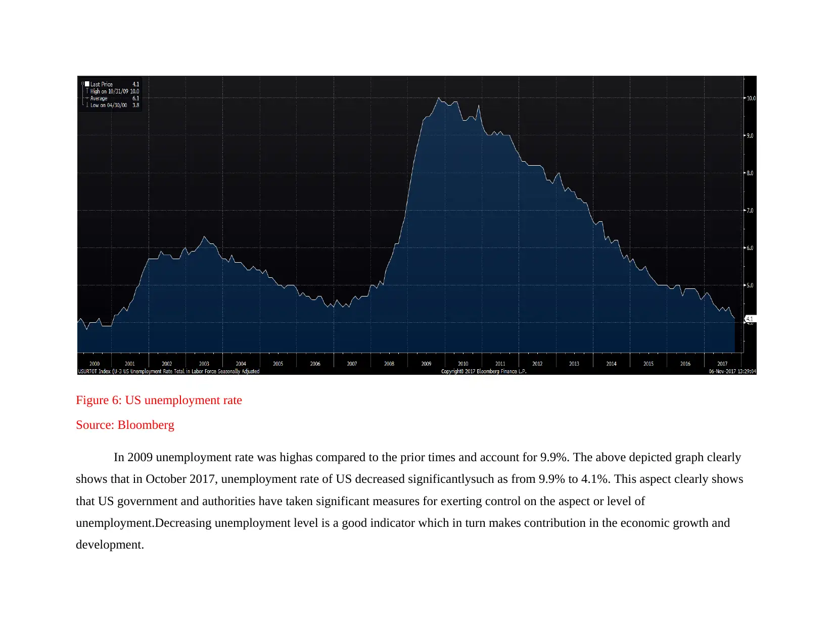Viewport: 834px width, 644px height.
Task: Select the 'Last Price' legend label
Action: point(102,84)
